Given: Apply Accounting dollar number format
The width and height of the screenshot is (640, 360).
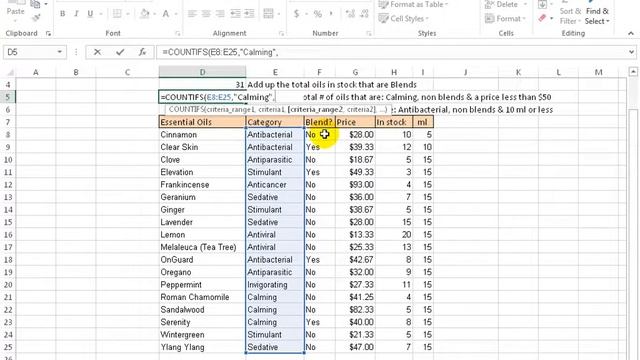Looking at the screenshot, I should click(x=296, y=14).
